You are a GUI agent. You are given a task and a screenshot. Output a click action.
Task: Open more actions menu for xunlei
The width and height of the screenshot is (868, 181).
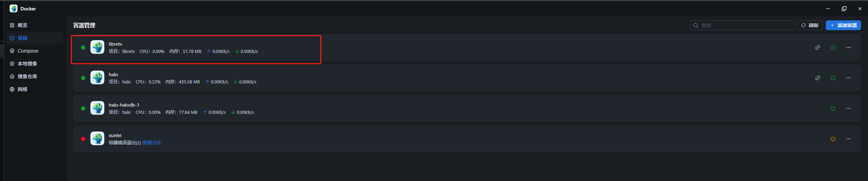(848, 139)
